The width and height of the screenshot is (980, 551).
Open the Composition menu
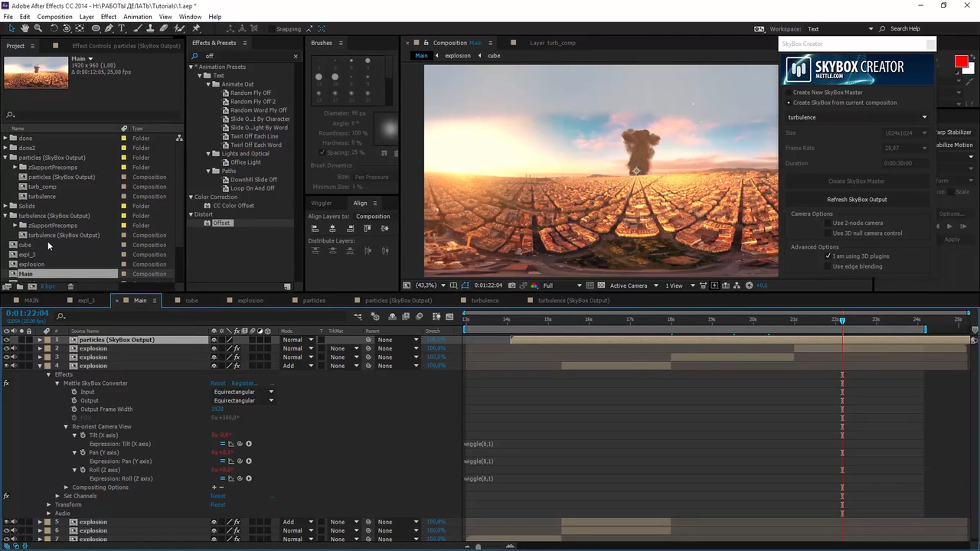tap(54, 17)
